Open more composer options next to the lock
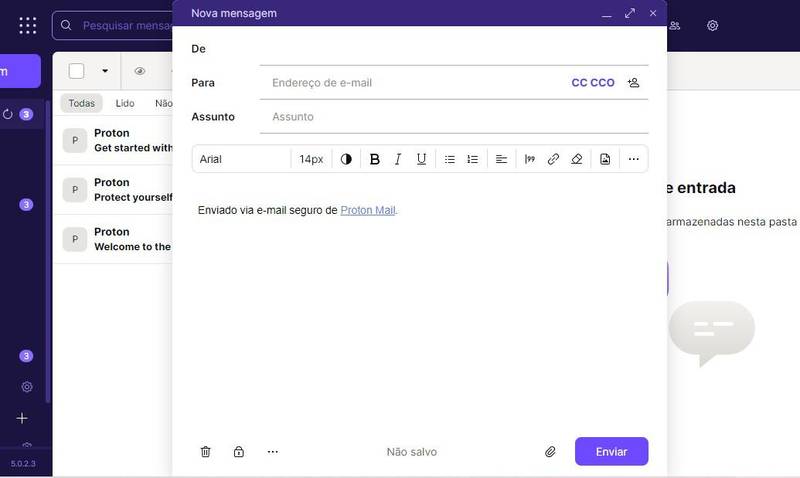 [273, 451]
